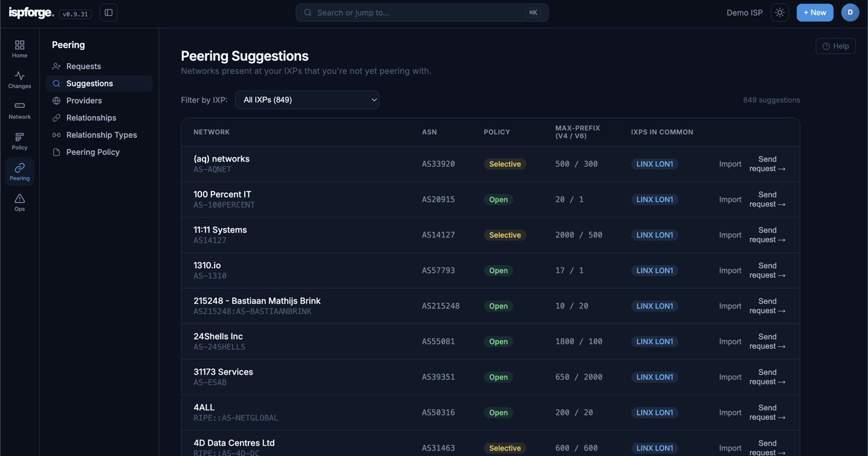Click the Requests people icon

pos(57,66)
